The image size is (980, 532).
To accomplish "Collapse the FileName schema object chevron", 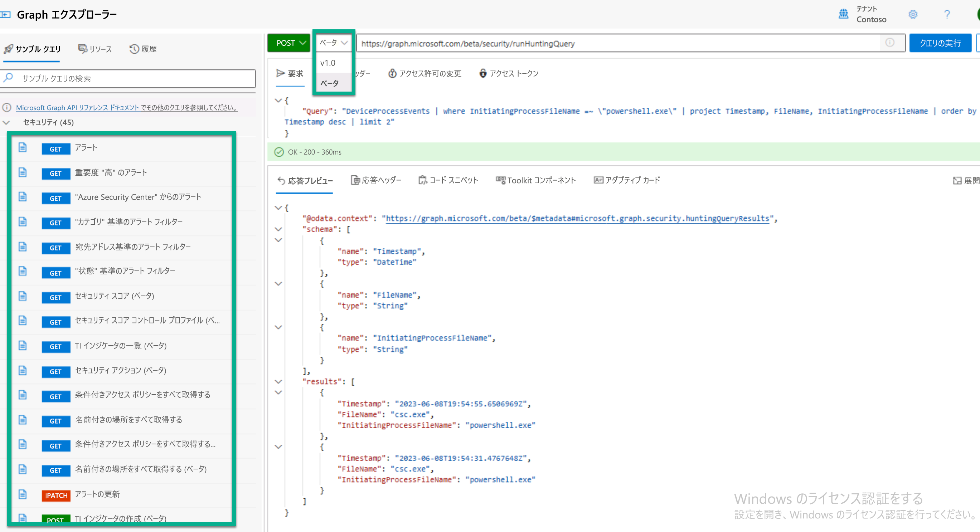I will tap(278, 284).
